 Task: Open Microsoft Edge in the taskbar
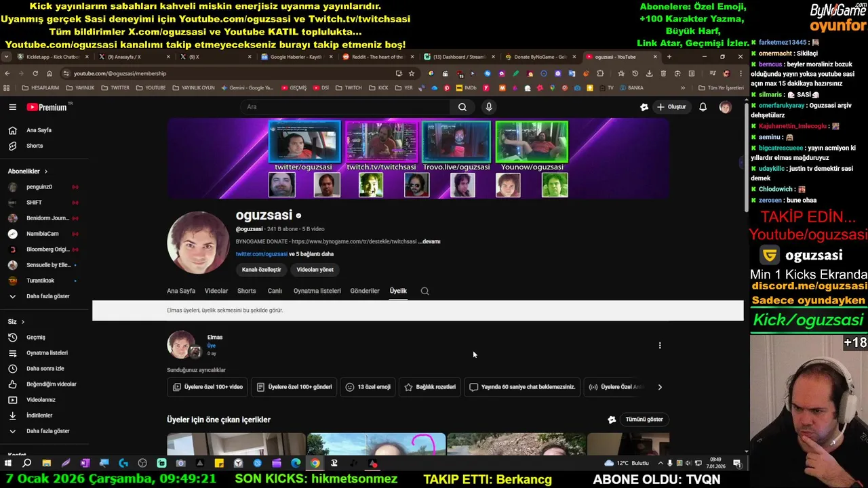(296, 464)
